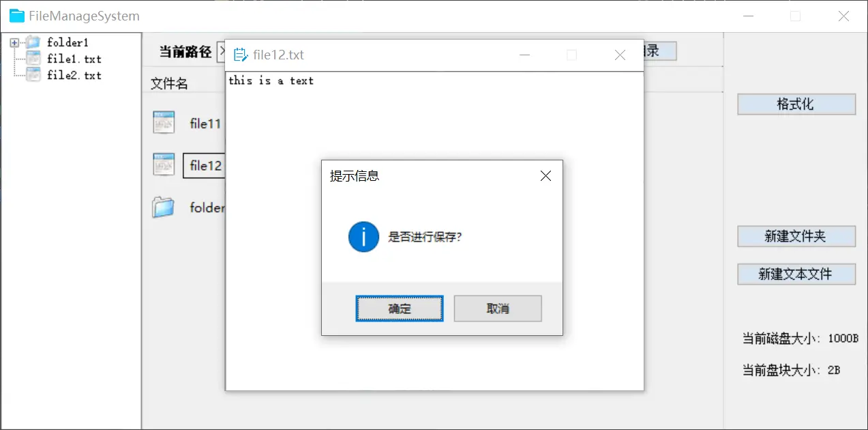Click the FileManageSystem folder icon in title bar
The width and height of the screenshot is (868, 430).
[17, 16]
